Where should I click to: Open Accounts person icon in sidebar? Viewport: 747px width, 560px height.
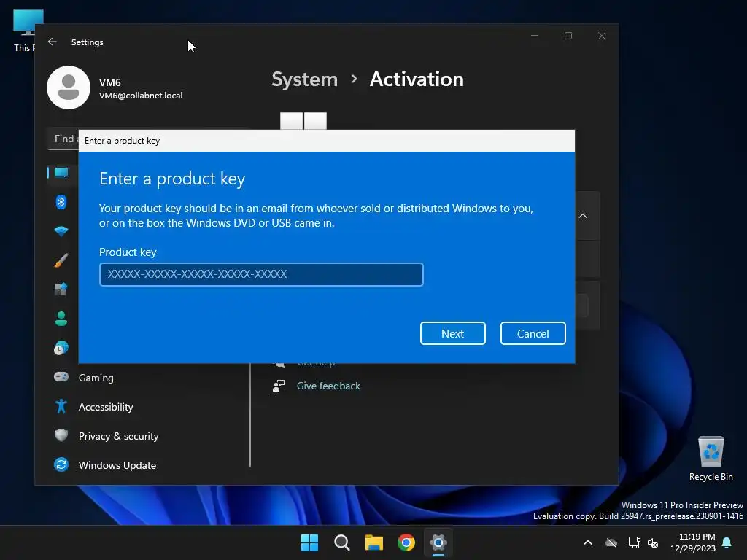pos(61,318)
